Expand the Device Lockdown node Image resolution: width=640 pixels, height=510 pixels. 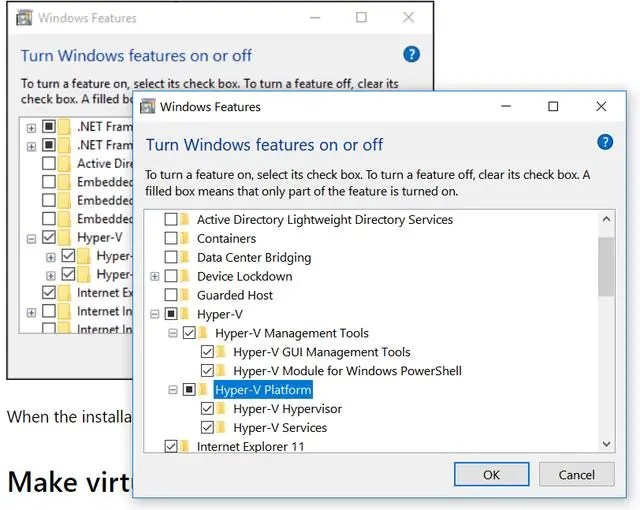155,277
